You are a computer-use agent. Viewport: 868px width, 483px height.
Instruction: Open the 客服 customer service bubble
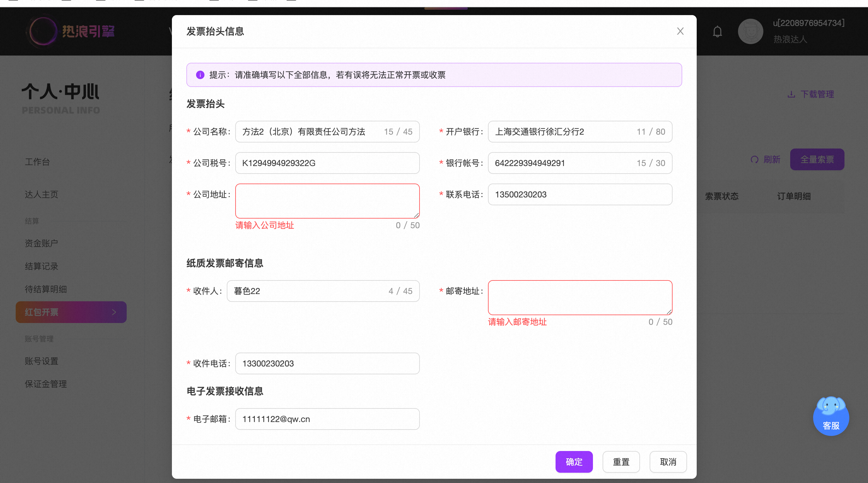[x=831, y=416]
